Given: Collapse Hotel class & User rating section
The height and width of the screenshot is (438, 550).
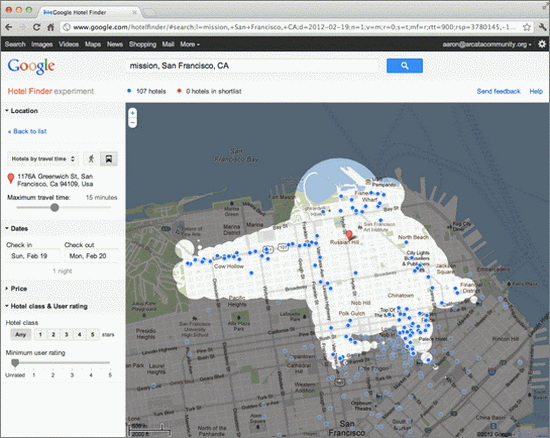Looking at the screenshot, I should coord(46,306).
